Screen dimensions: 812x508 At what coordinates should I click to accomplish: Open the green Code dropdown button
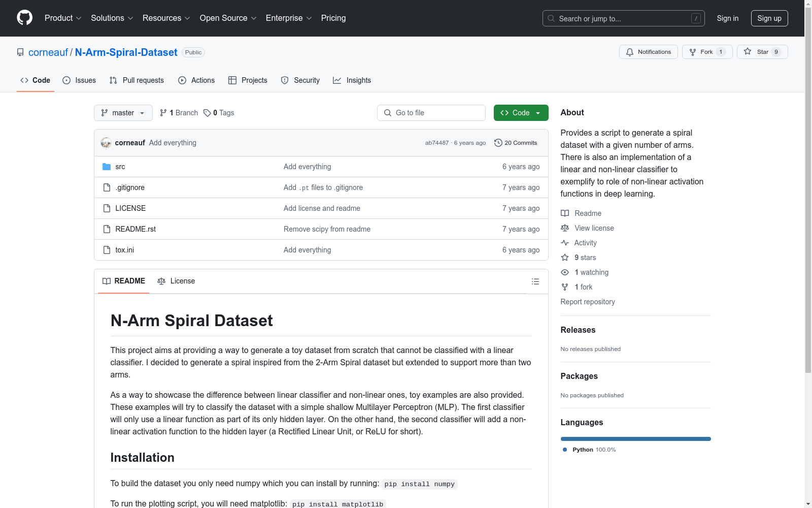(x=521, y=113)
